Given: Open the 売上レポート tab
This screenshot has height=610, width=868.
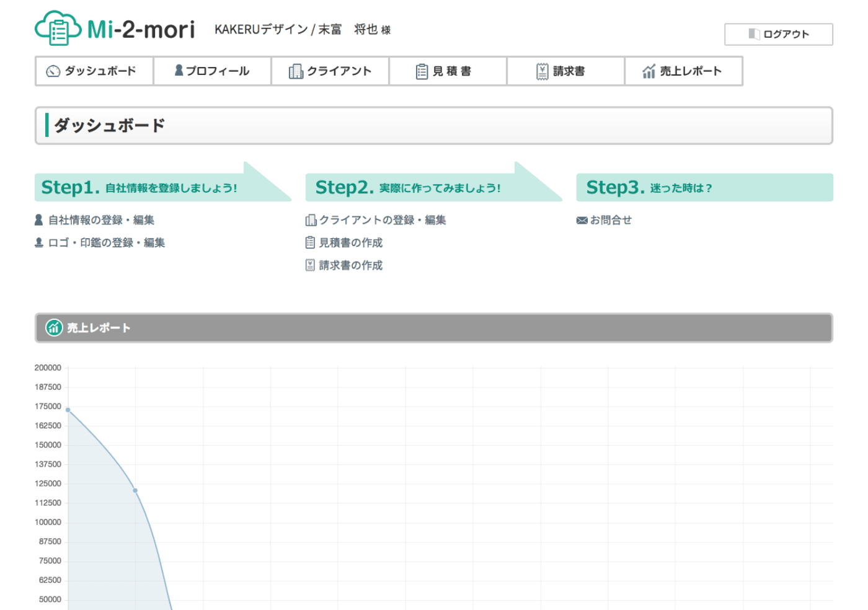Looking at the screenshot, I should (x=683, y=71).
